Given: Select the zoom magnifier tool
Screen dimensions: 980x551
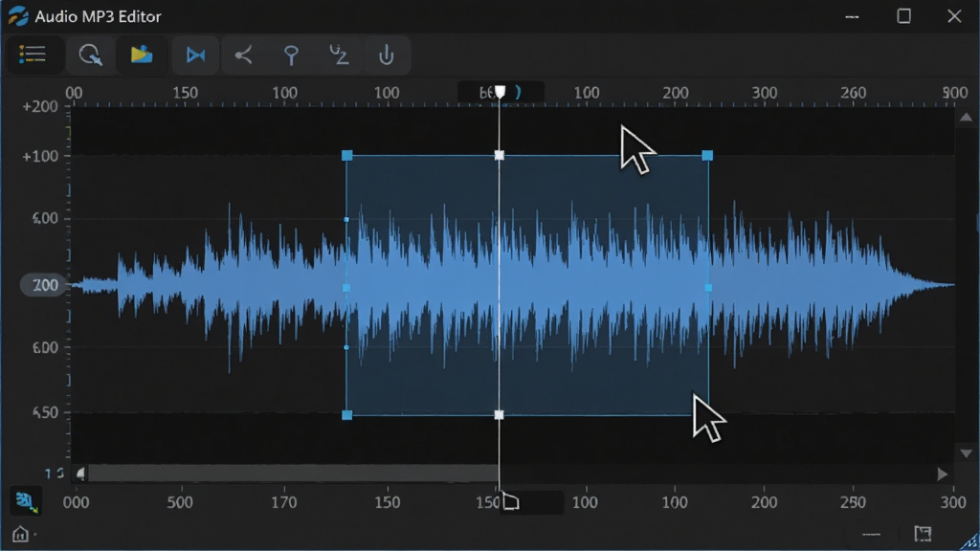Looking at the screenshot, I should pos(90,55).
